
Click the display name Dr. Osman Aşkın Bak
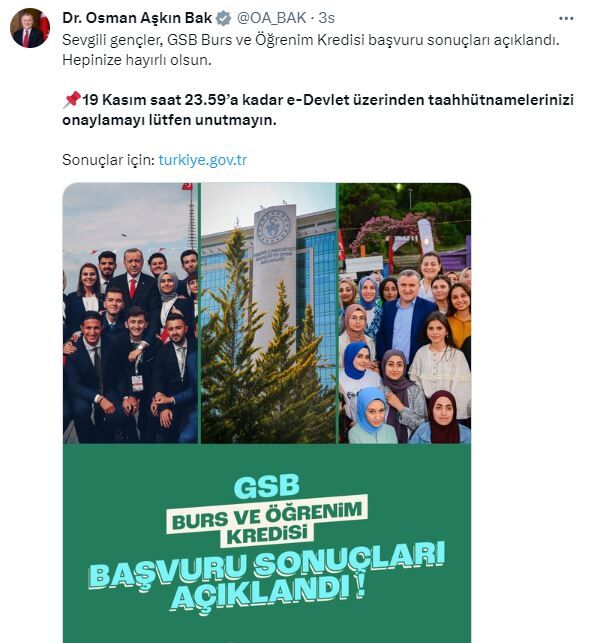pos(137,18)
